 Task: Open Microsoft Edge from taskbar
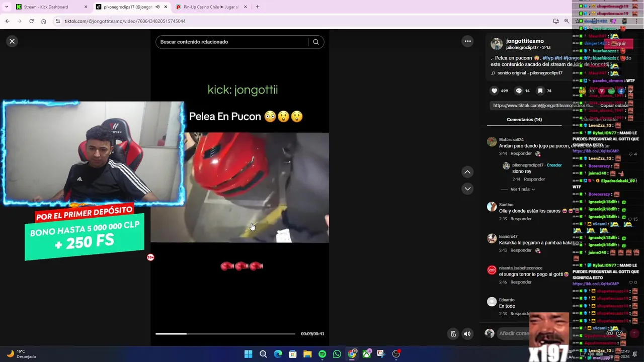[278, 354]
